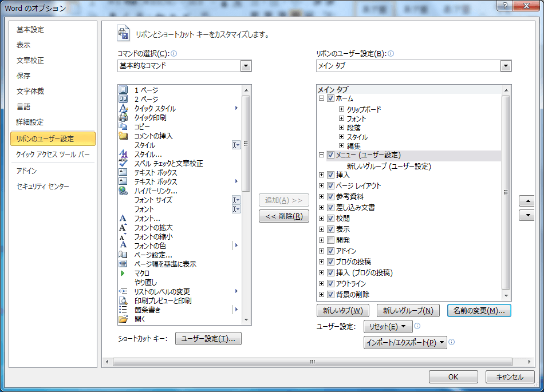Expand the 表示 tab node
The height and width of the screenshot is (392, 544).
click(x=322, y=229)
